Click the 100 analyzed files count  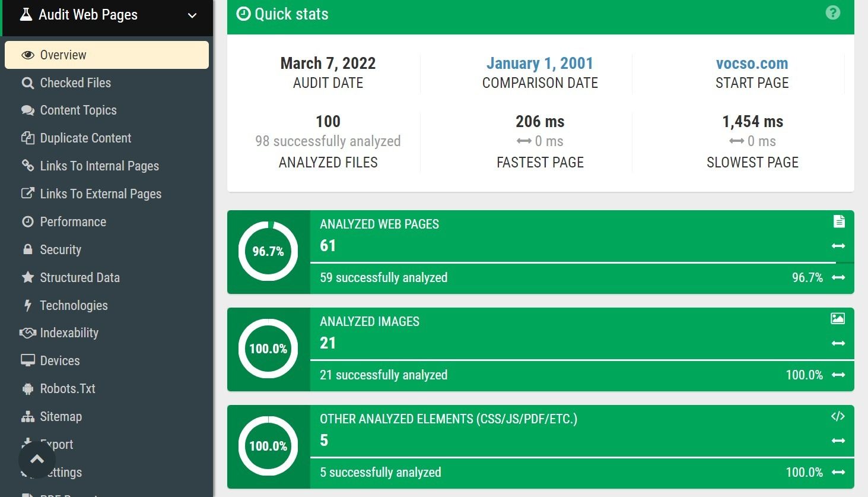click(x=328, y=122)
